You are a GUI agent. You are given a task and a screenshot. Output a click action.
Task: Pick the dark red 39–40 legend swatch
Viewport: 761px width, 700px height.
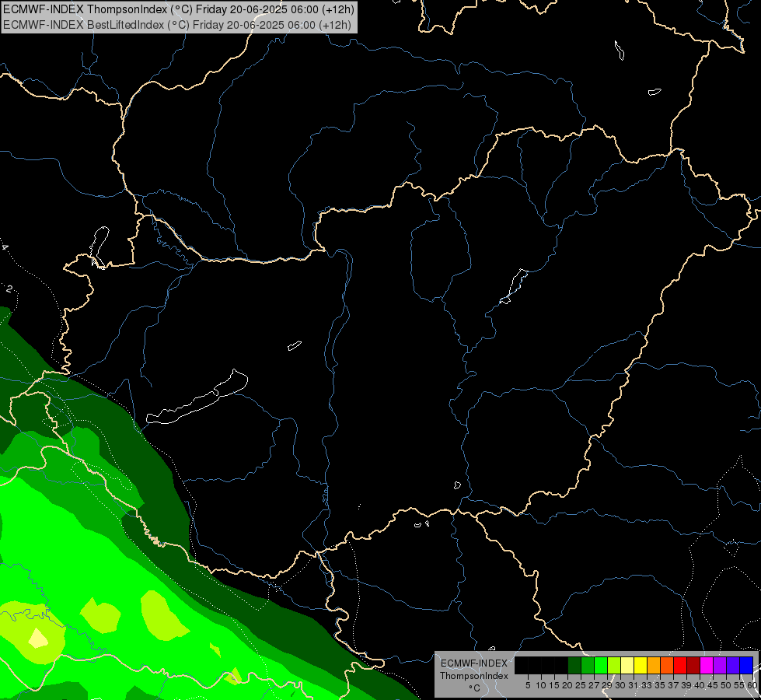tap(693, 665)
